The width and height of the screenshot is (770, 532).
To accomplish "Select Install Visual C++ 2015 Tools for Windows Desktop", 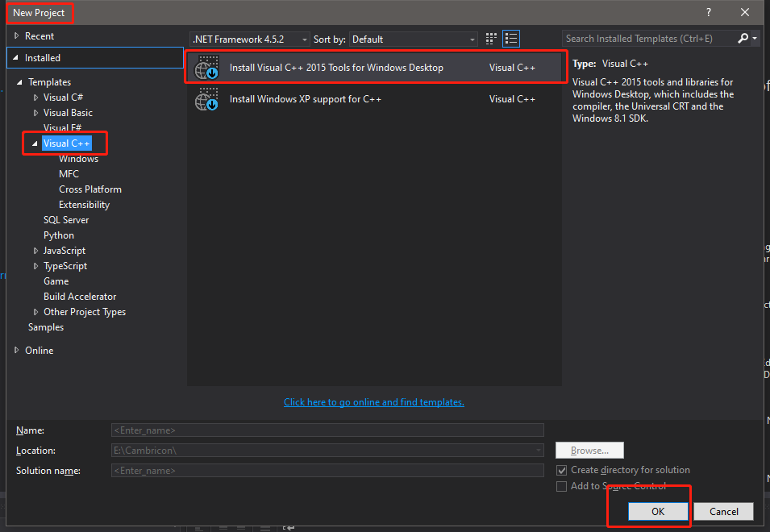I will (374, 68).
